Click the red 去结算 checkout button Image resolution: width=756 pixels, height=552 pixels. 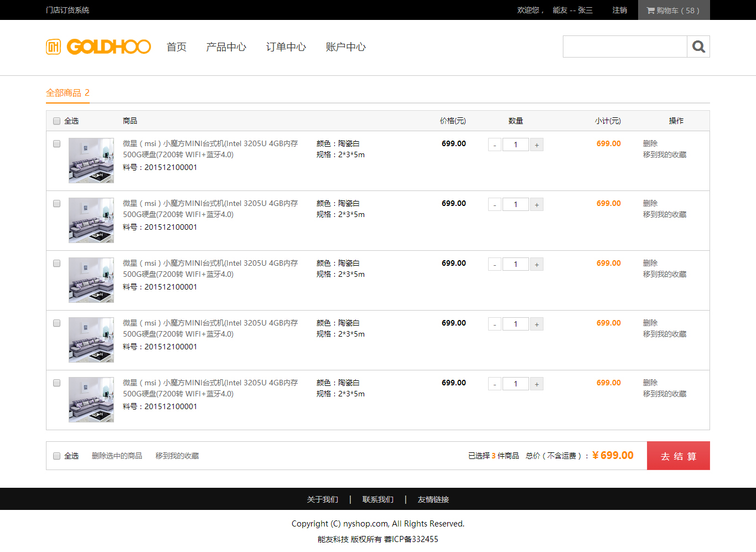pos(678,456)
